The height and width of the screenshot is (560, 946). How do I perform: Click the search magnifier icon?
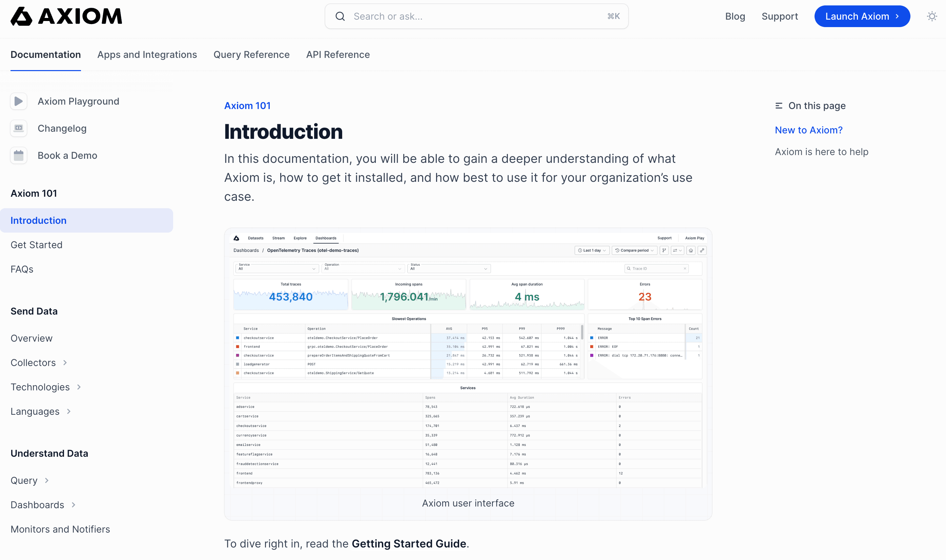click(340, 16)
